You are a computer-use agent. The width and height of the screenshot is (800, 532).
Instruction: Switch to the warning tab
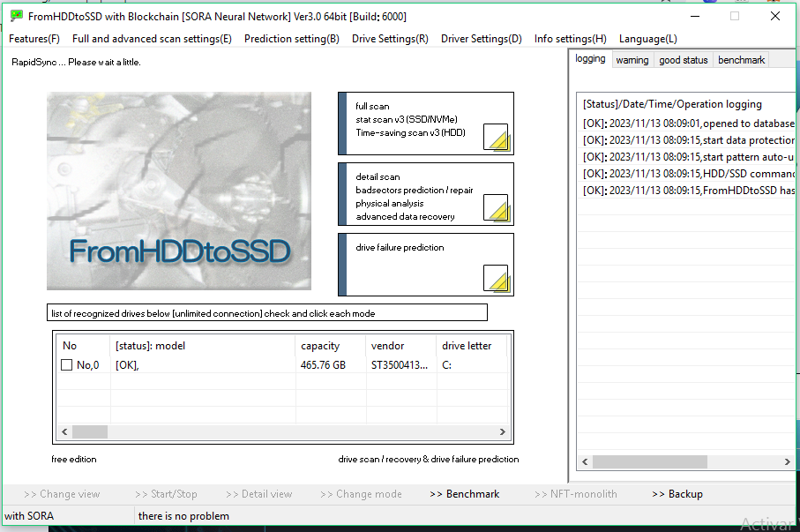tap(632, 60)
